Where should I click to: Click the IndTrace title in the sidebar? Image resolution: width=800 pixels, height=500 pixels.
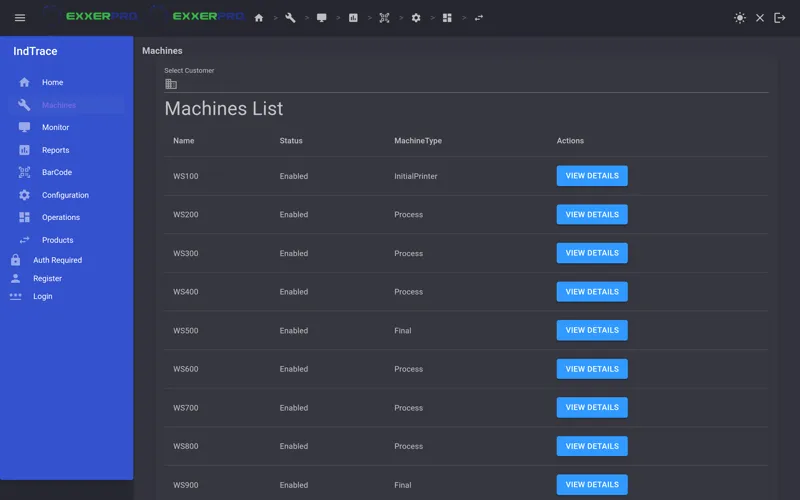pyautogui.click(x=35, y=51)
